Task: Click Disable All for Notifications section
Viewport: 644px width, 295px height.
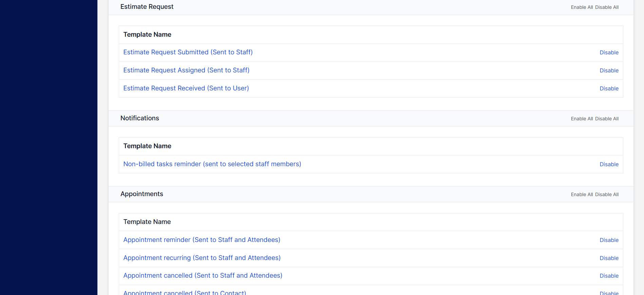Action: point(607,119)
